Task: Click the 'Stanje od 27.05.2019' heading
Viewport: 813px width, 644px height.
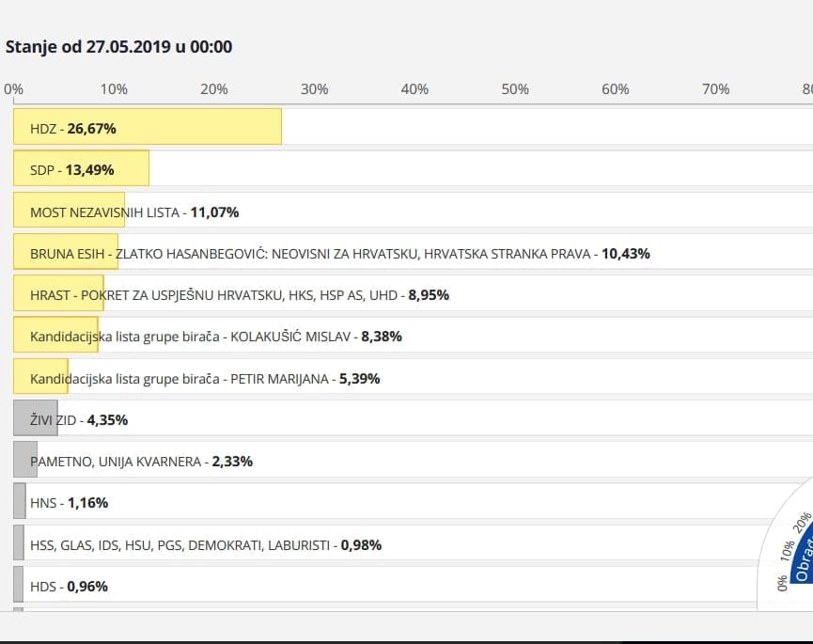Action: (119, 47)
